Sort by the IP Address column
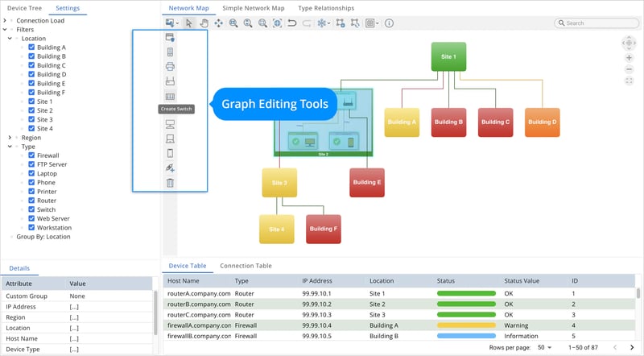The height and width of the screenshot is (356, 644). pyautogui.click(x=317, y=281)
